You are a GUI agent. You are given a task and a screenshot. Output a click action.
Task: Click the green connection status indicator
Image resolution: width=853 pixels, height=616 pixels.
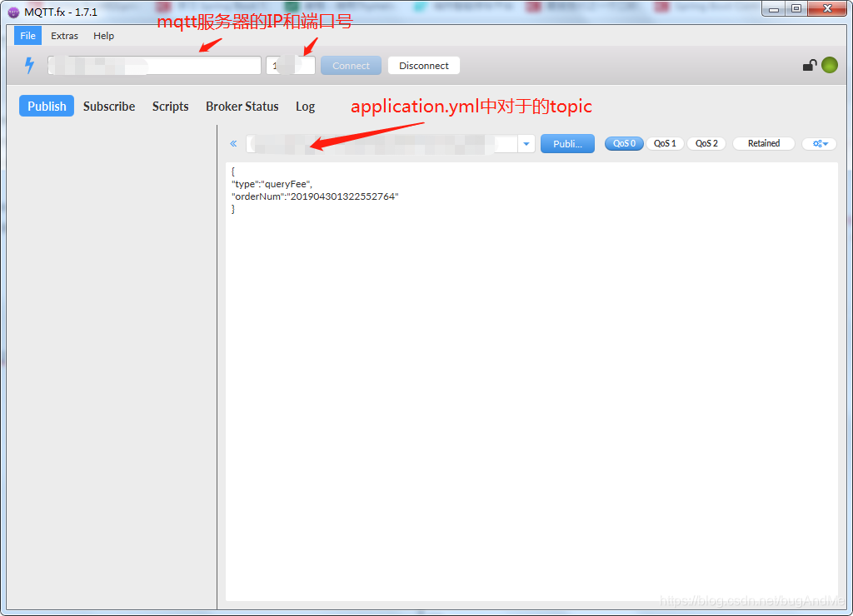pyautogui.click(x=830, y=65)
